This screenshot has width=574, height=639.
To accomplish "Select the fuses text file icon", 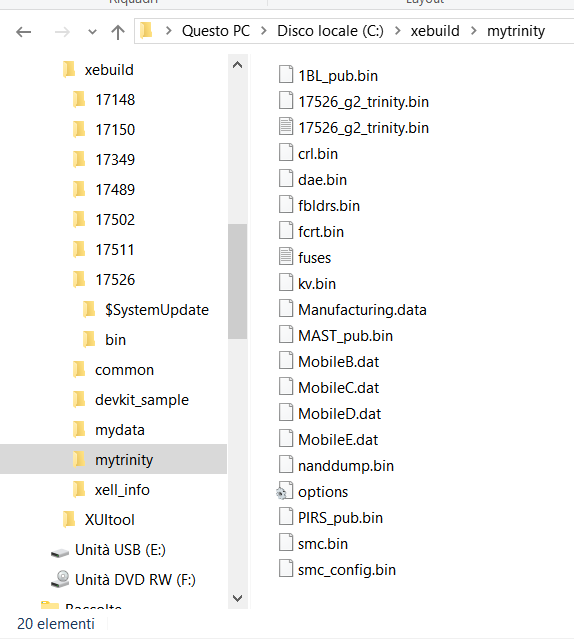I will [286, 257].
